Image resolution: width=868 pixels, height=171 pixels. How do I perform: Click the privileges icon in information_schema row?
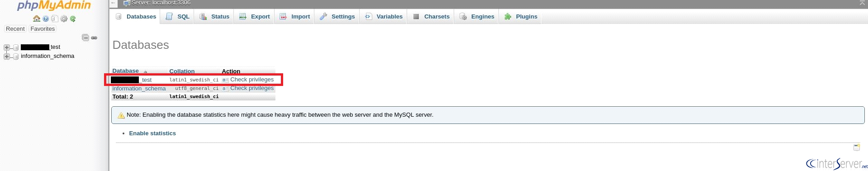tap(225, 89)
